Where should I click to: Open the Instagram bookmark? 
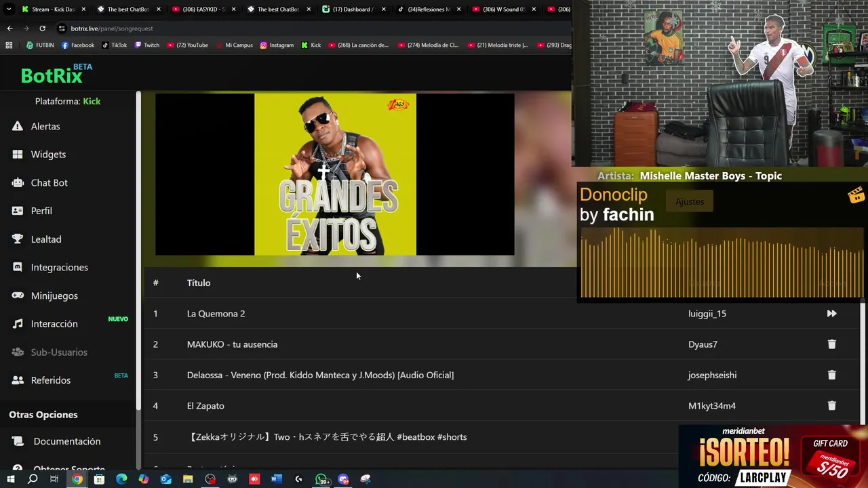click(x=277, y=45)
